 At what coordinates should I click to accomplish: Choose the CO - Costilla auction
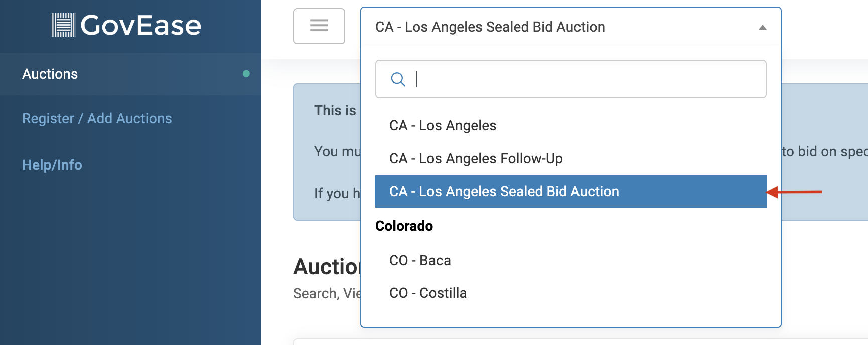[427, 293]
